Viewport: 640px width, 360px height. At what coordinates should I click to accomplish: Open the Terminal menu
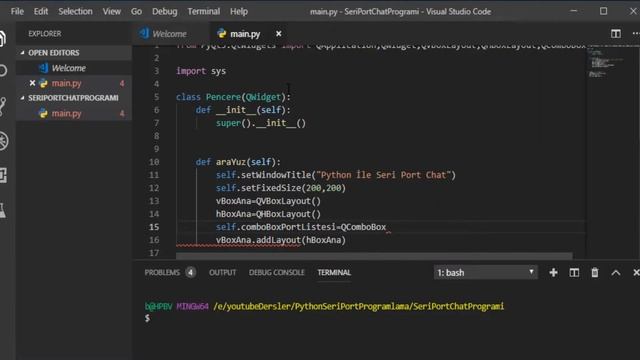(204, 11)
